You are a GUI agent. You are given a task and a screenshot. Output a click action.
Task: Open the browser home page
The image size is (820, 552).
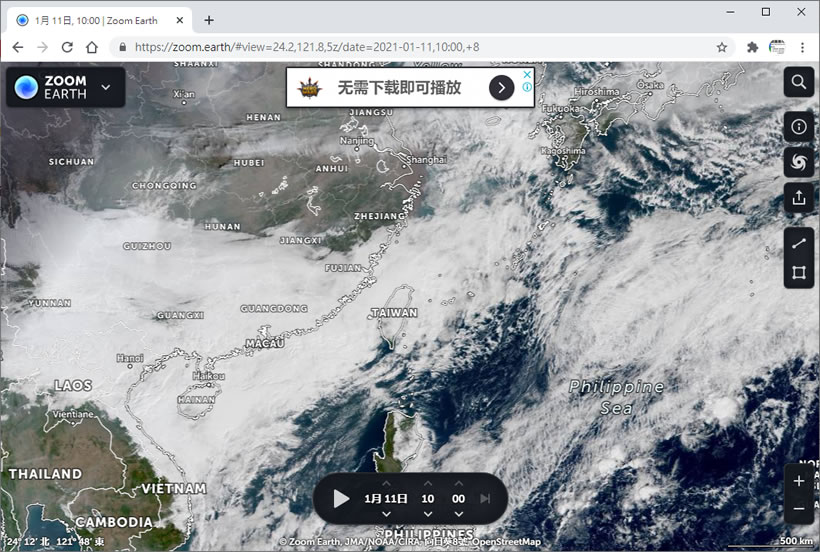click(x=92, y=47)
